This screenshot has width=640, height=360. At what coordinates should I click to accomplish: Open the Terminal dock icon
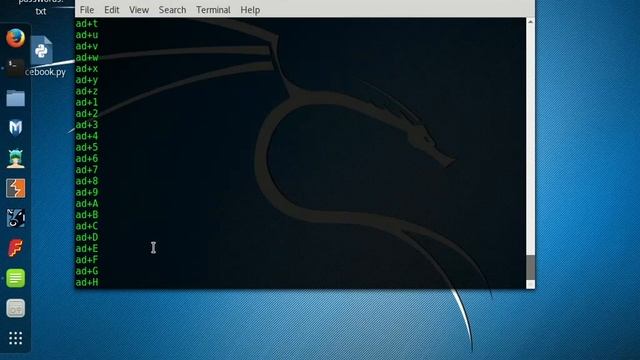point(16,67)
